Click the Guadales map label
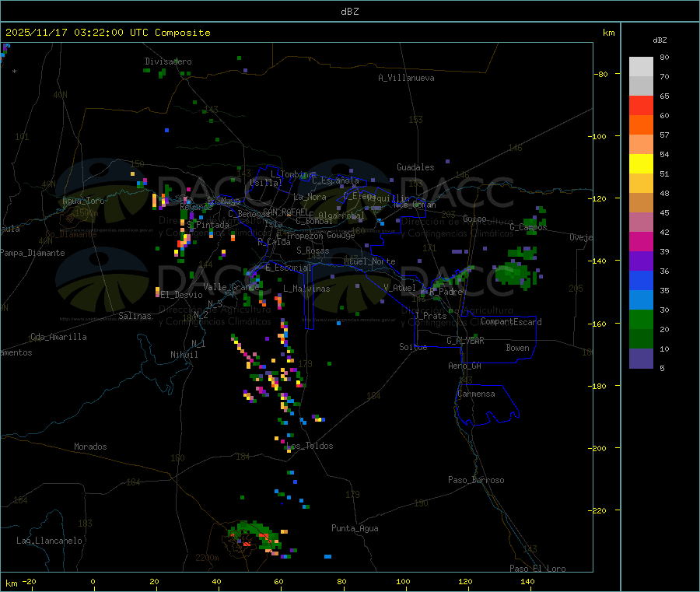Image resolution: width=700 pixels, height=592 pixels. point(415,167)
